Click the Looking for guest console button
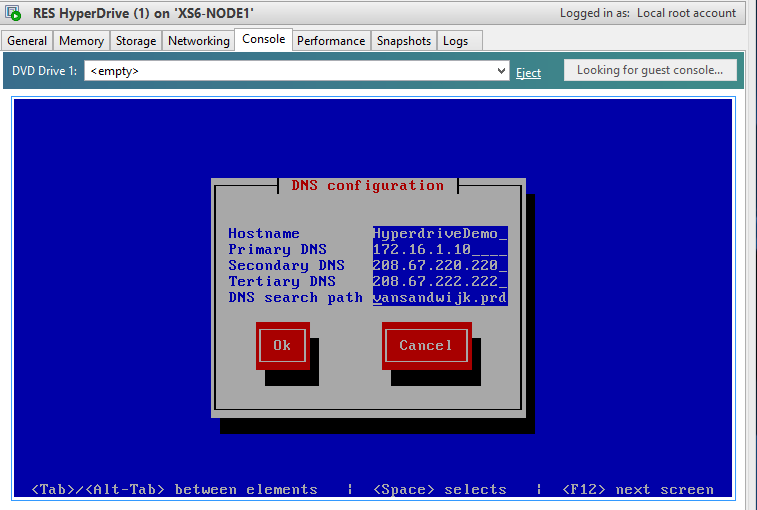This screenshot has height=510, width=757. [x=650, y=70]
